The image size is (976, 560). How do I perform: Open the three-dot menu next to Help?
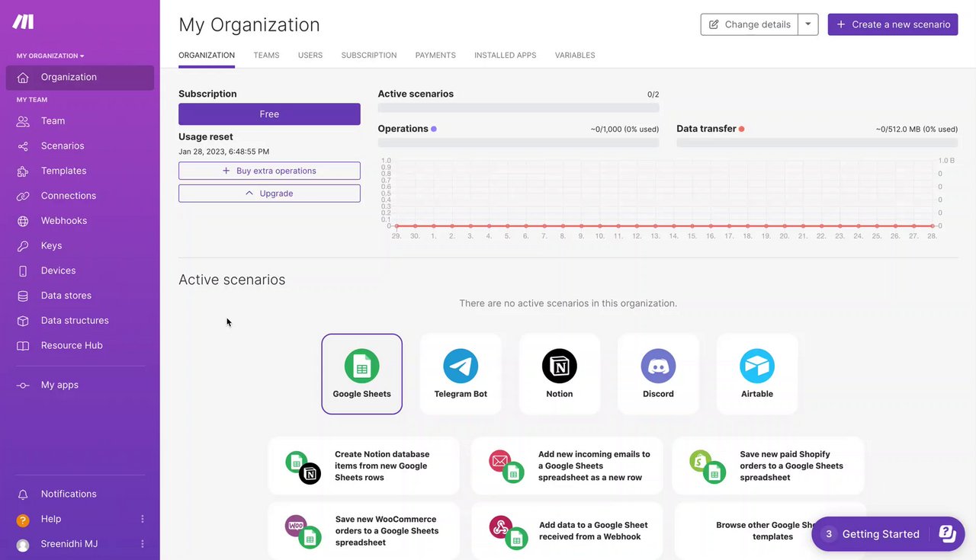click(x=143, y=520)
